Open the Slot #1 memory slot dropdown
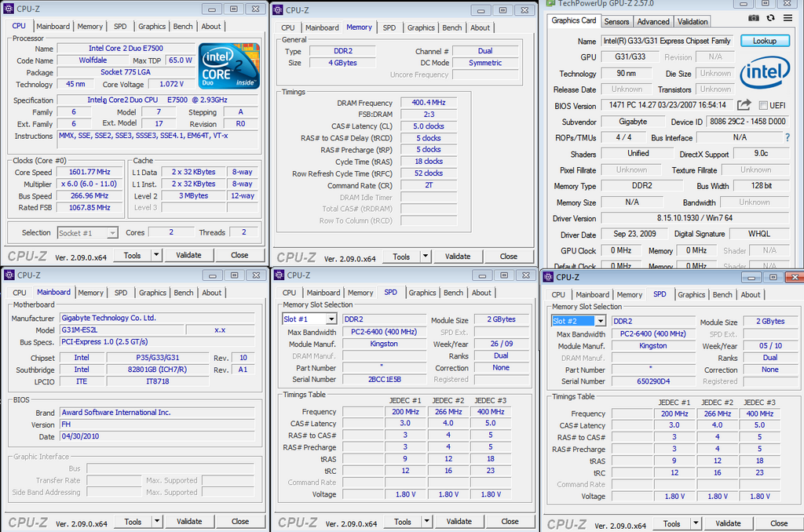 click(331, 319)
